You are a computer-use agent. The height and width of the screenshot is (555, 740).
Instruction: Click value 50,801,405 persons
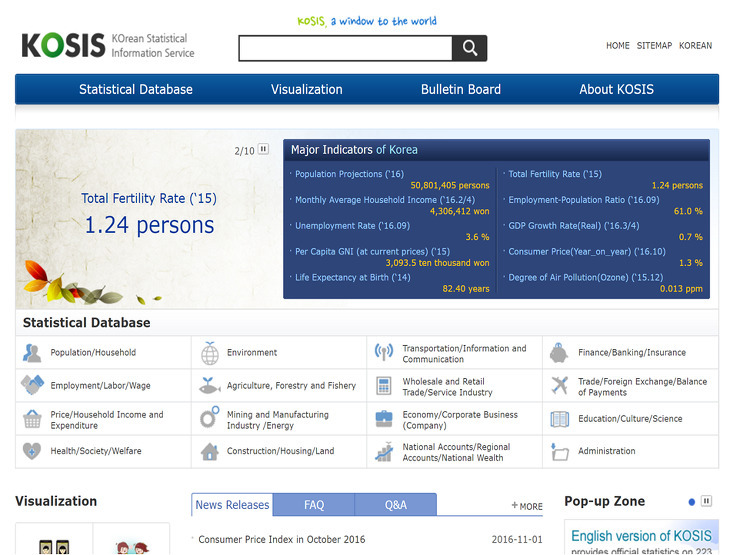(x=450, y=185)
